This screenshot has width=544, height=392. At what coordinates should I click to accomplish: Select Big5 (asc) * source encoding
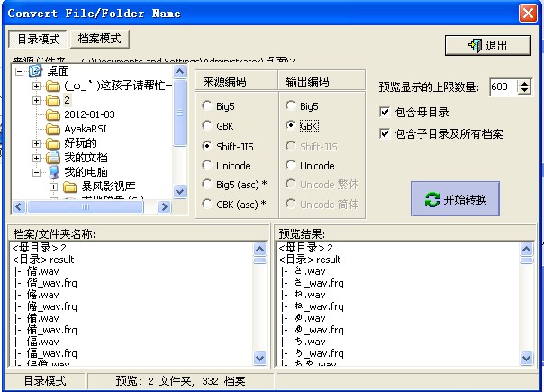coord(207,184)
